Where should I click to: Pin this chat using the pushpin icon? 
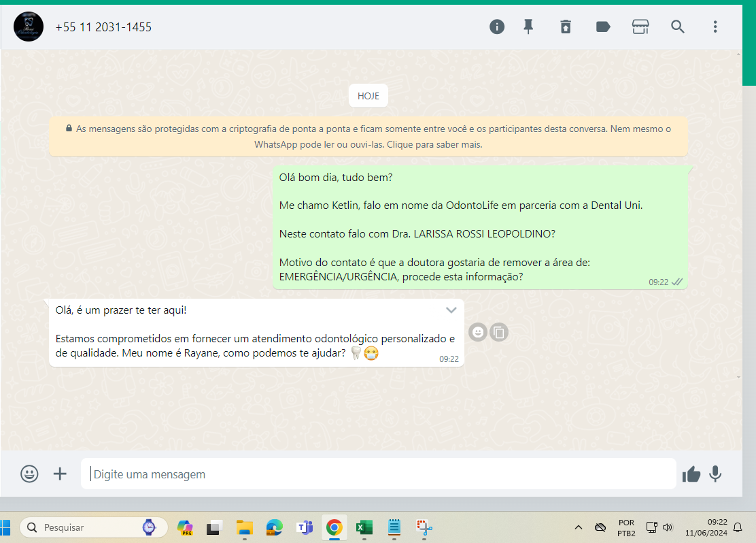coord(528,27)
